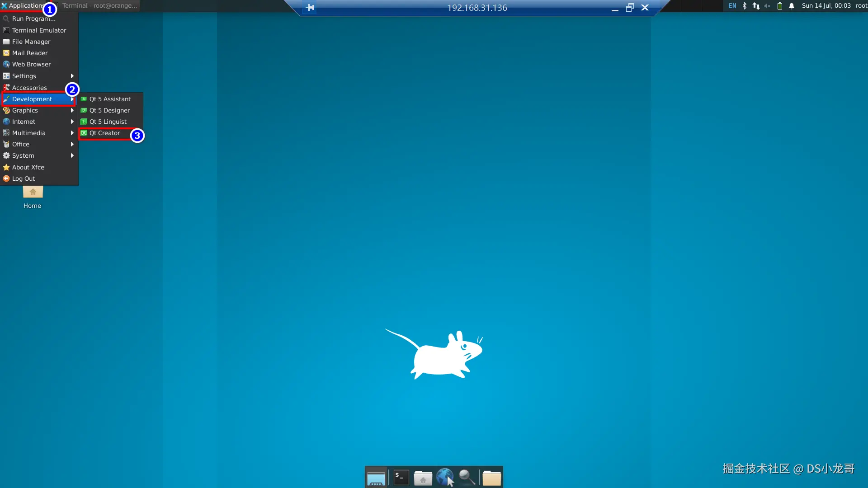Image resolution: width=868 pixels, height=488 pixels.
Task: Launch Qt Creator from Development submenu
Action: coord(104,133)
